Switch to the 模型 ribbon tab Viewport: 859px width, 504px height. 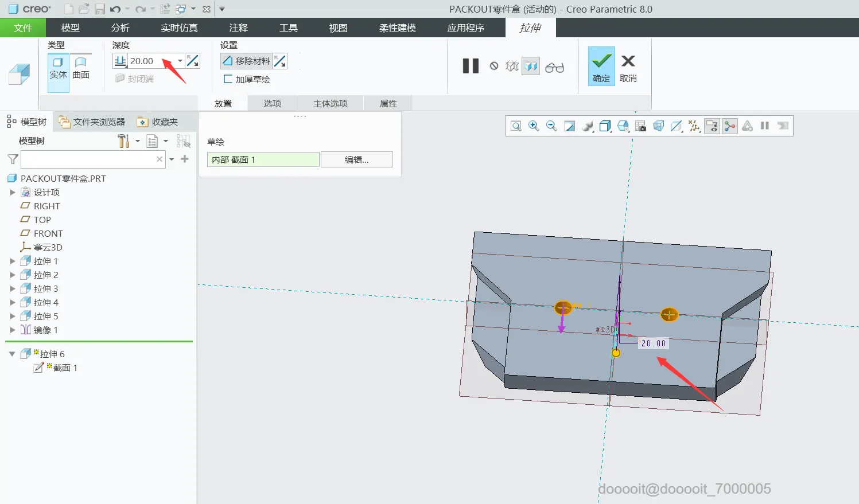[71, 28]
